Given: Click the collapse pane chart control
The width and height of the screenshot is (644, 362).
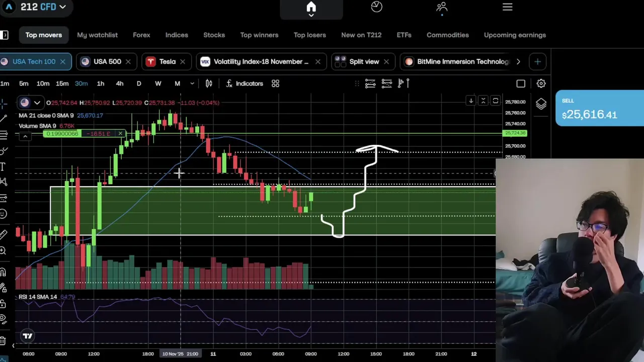Looking at the screenshot, I should click(483, 102).
